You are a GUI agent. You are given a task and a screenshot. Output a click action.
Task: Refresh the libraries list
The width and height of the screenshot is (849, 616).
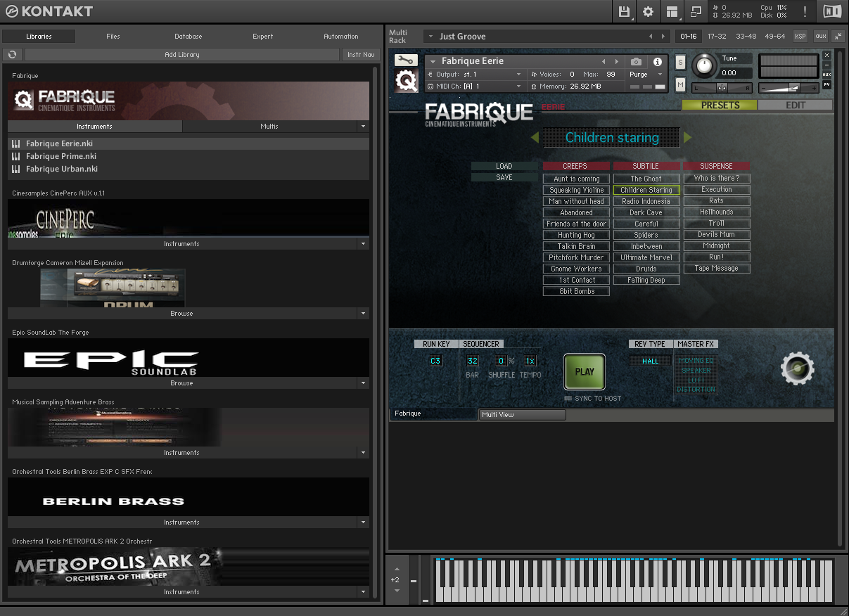point(12,54)
